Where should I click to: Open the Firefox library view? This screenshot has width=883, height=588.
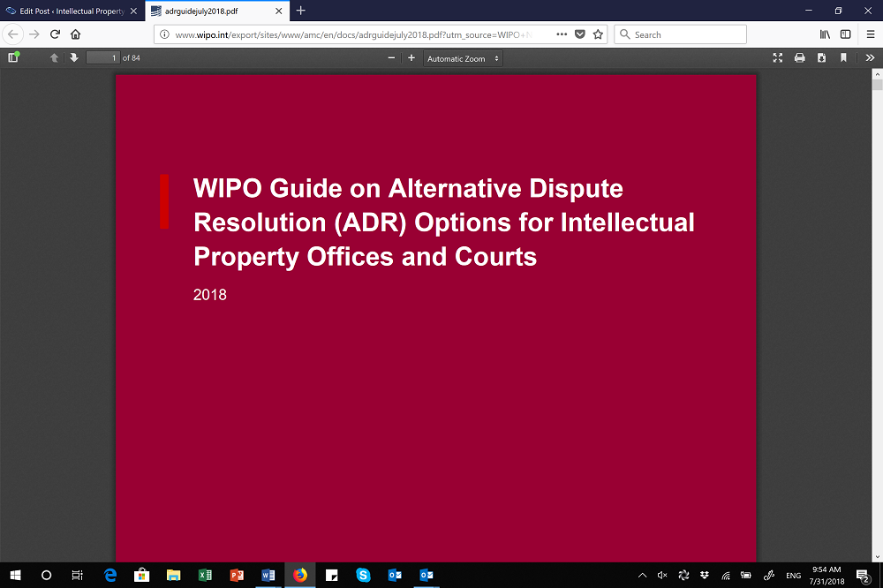[825, 34]
